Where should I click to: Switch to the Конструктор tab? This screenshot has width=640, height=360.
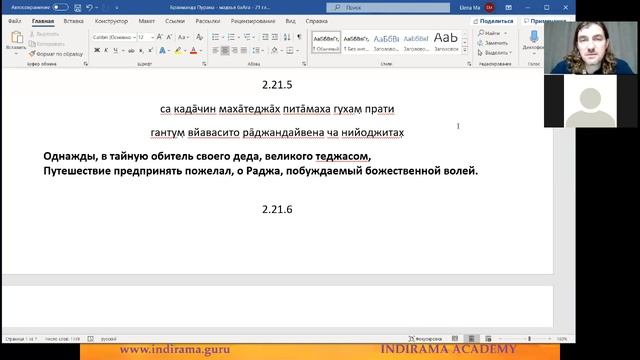[x=111, y=21]
